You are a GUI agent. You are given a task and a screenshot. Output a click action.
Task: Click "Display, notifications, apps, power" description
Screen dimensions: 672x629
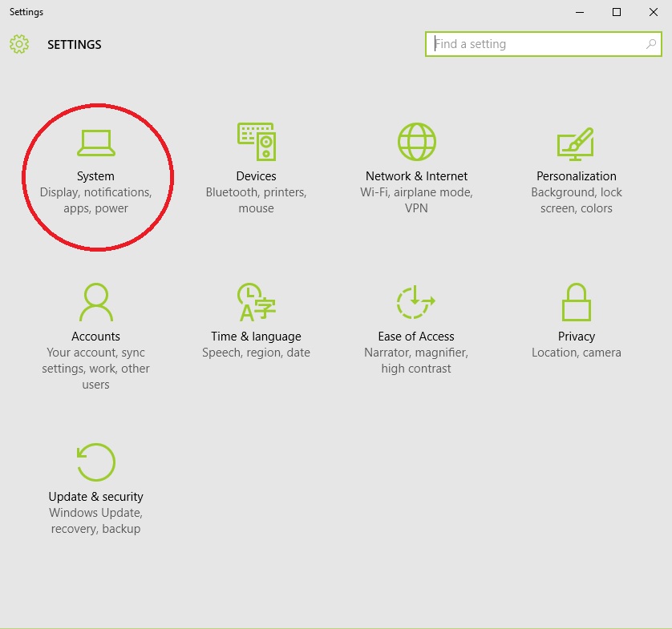(x=96, y=200)
